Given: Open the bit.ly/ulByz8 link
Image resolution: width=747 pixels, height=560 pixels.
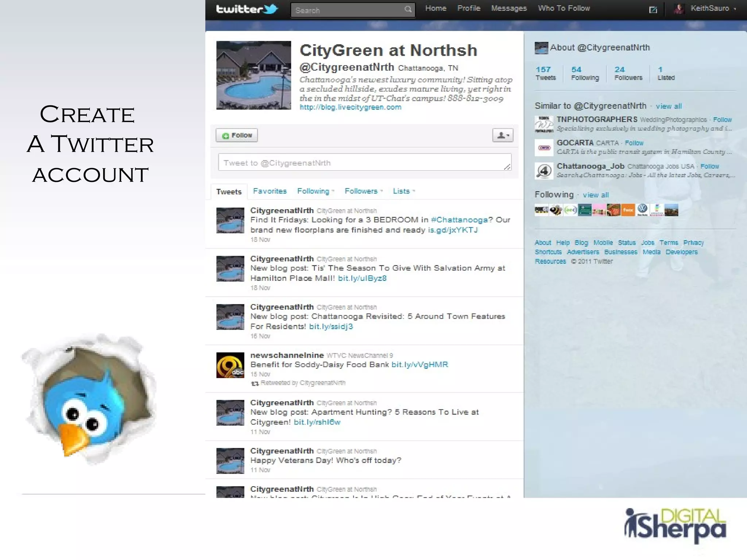Looking at the screenshot, I should click(362, 278).
